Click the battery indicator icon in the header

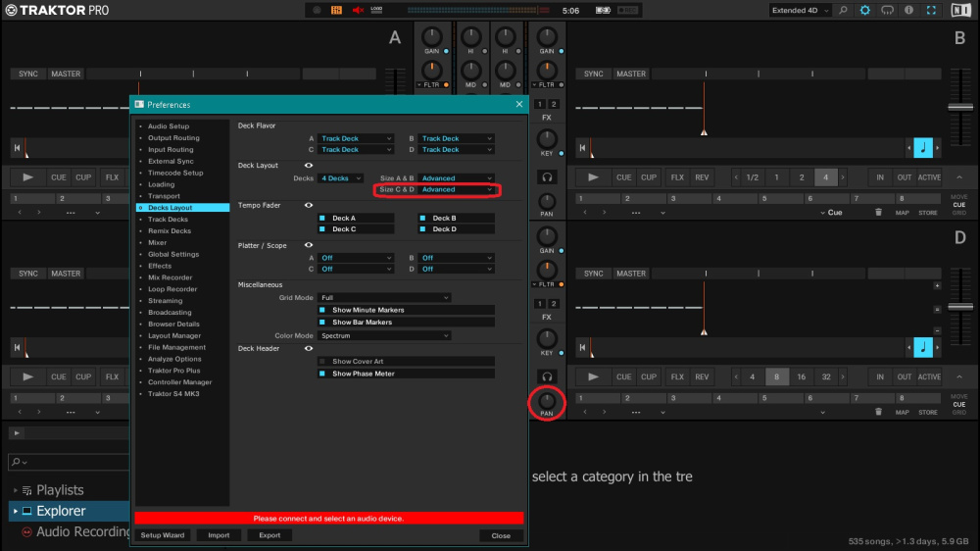(603, 10)
